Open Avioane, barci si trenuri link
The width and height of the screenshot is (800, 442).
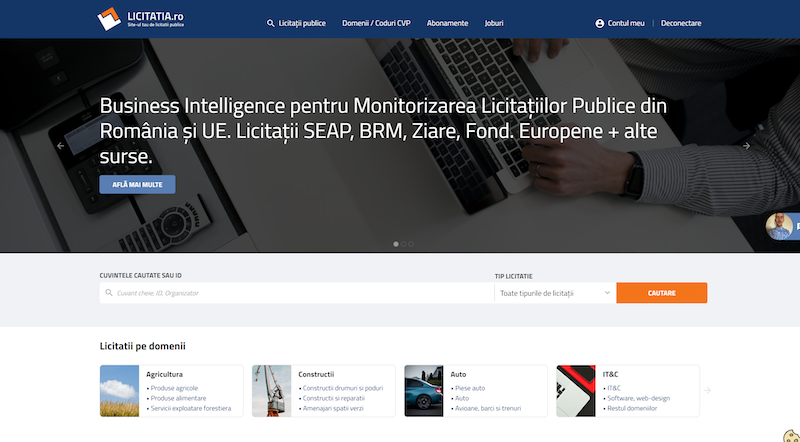[x=488, y=408]
